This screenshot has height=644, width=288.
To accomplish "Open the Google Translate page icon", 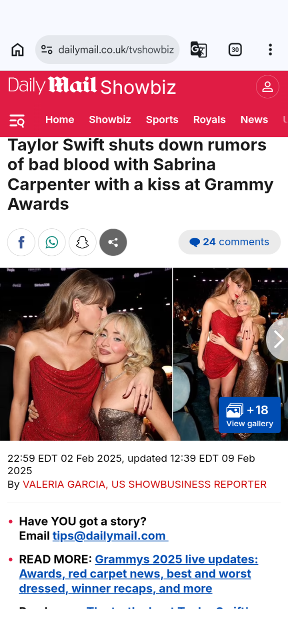I will pos(198,49).
